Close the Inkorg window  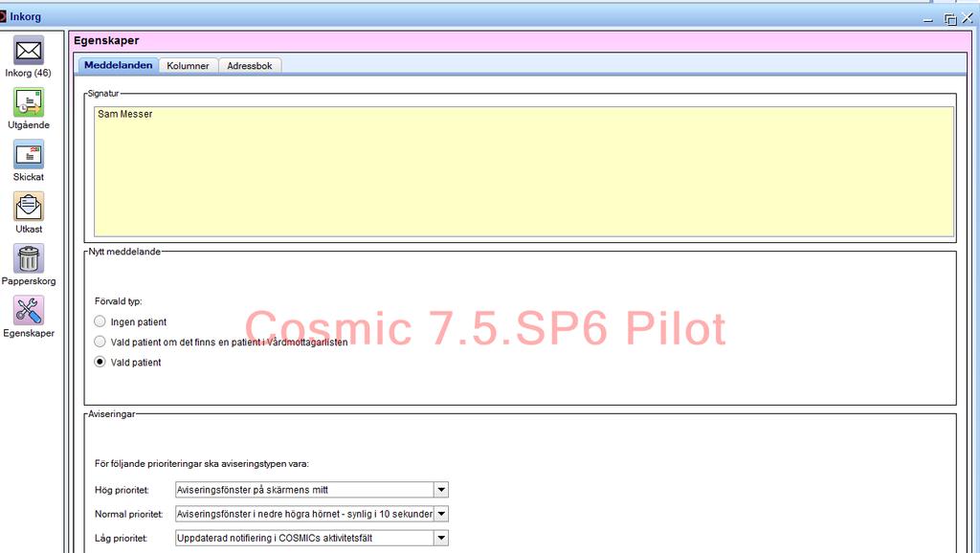(968, 18)
